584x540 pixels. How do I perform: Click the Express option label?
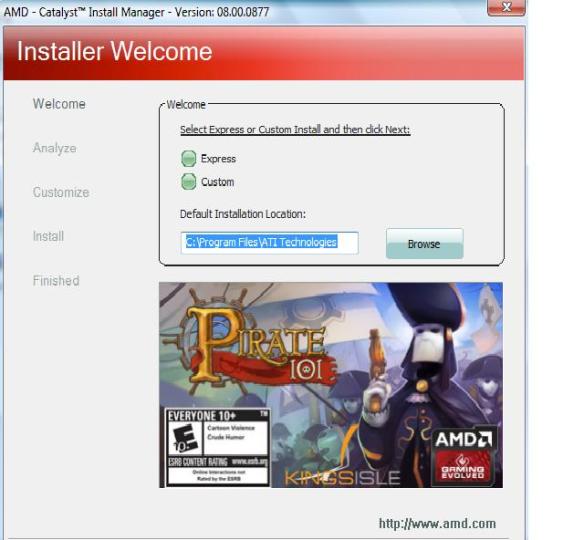218,159
